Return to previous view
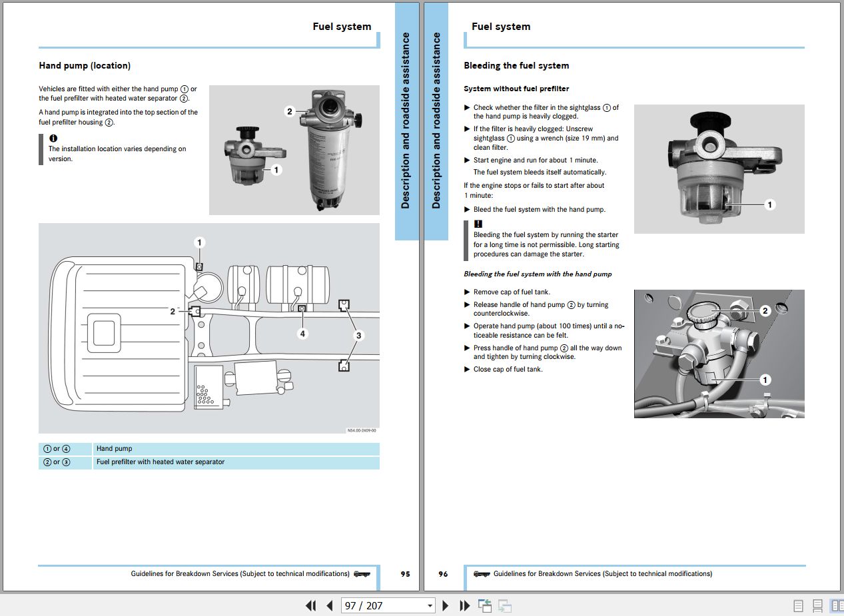Image resolution: width=844 pixels, height=616 pixels. tap(485, 606)
